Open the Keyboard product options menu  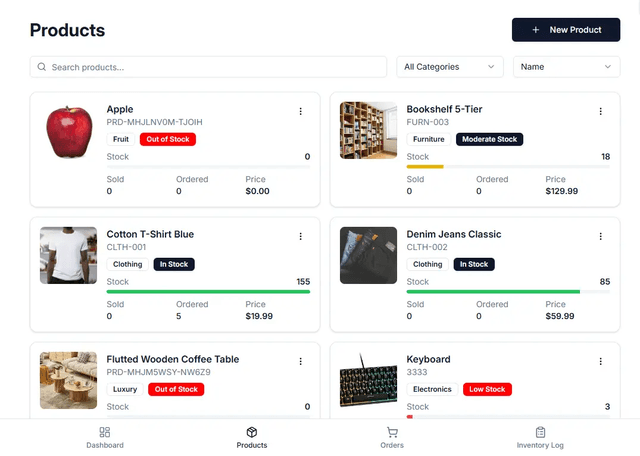tap(600, 361)
